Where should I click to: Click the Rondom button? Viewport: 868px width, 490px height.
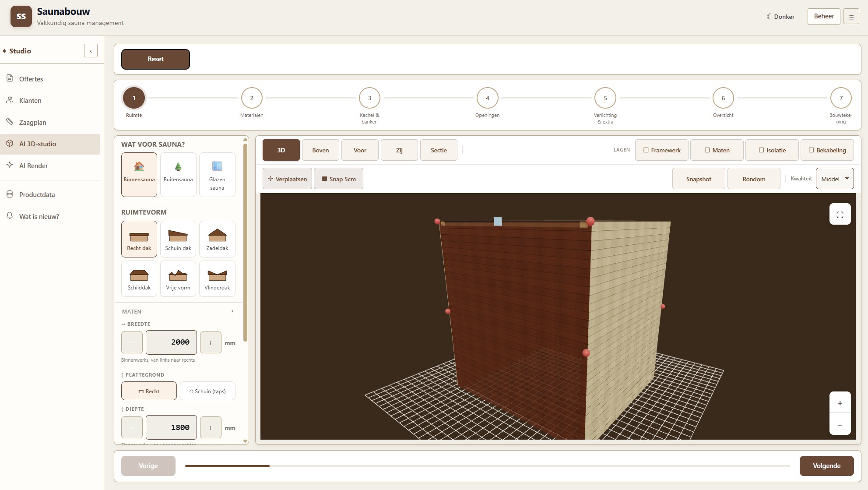(754, 179)
